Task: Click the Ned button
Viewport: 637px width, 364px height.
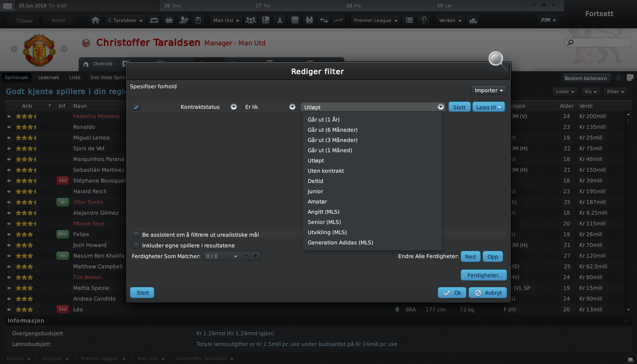Action: (470, 257)
